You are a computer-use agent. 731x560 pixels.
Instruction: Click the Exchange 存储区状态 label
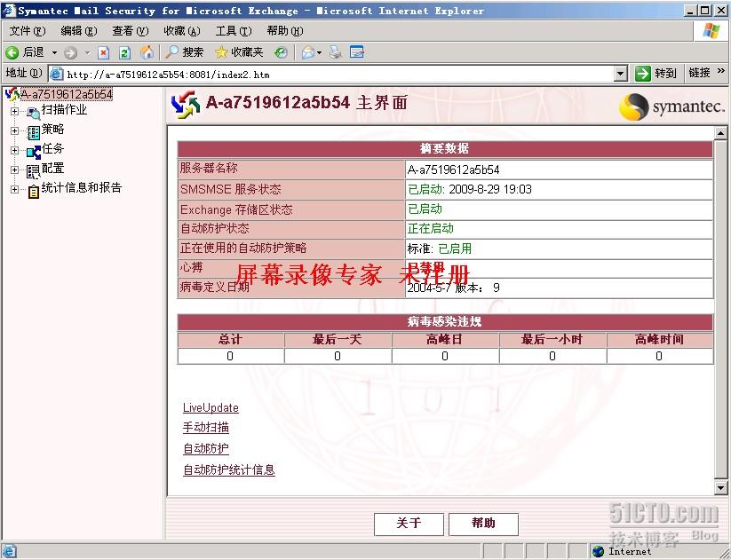point(236,209)
